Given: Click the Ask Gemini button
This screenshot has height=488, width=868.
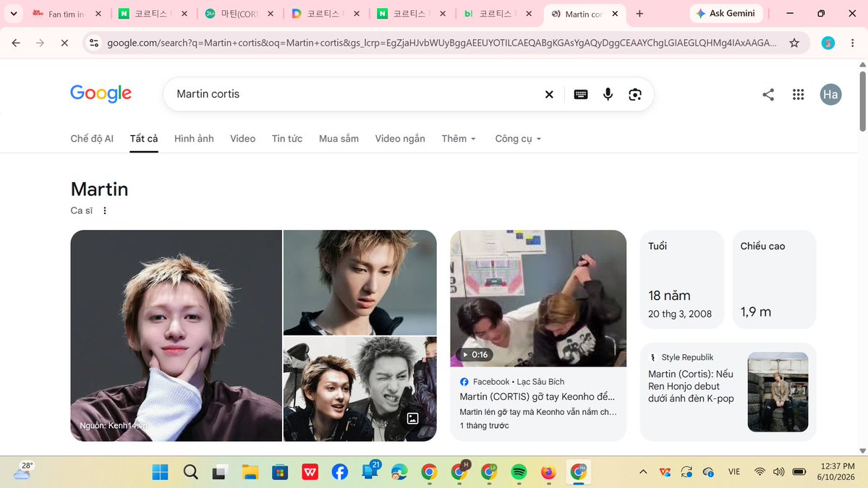Looking at the screenshot, I should pos(726,14).
